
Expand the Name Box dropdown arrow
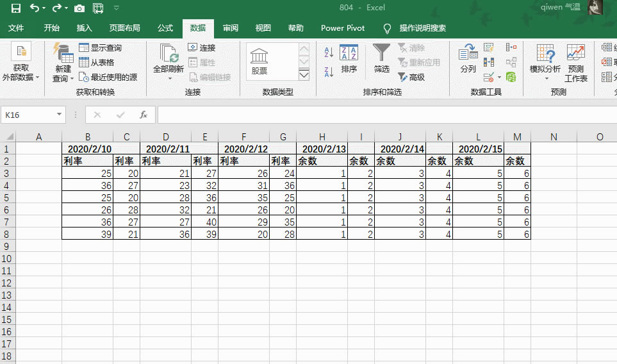coord(60,115)
